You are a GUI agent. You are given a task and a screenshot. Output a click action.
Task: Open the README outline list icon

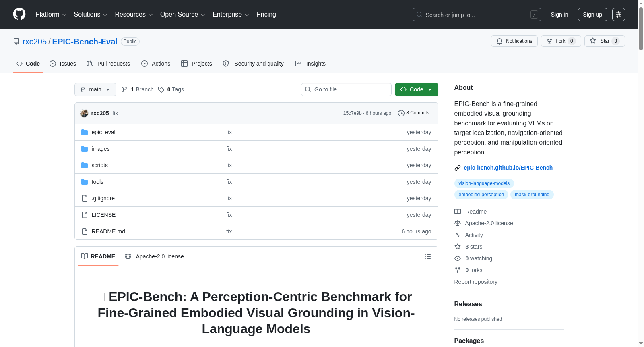tap(428, 256)
